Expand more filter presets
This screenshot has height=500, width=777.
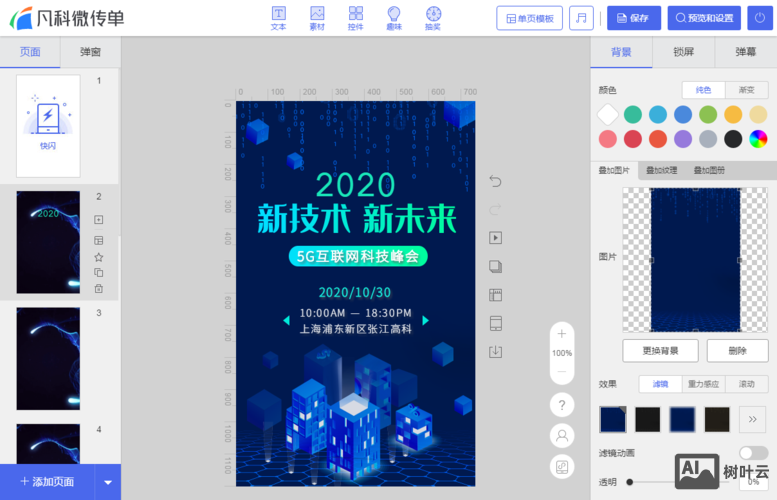(750, 420)
